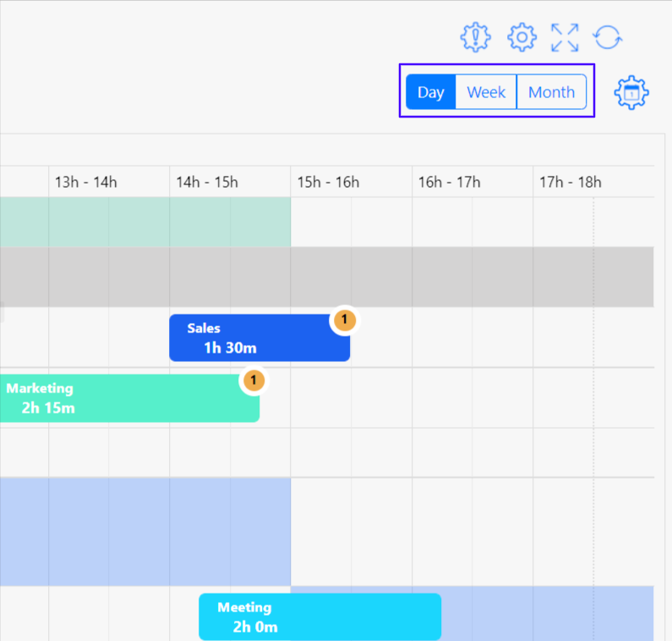Click the badge on the Marketing event
The image size is (672, 641).
point(254,381)
